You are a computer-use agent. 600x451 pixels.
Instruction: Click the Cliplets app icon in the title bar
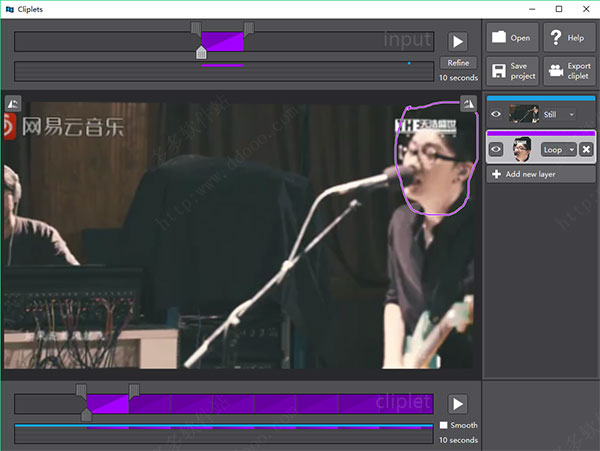point(10,9)
